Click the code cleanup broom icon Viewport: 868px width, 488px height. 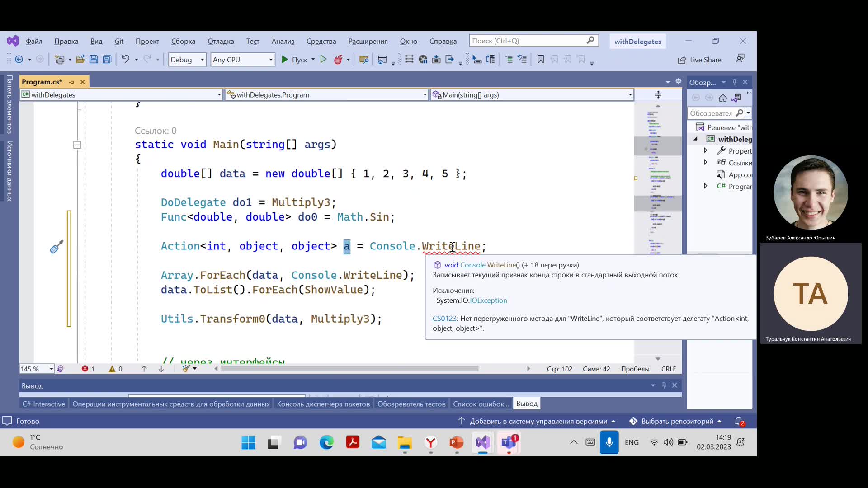point(185,368)
